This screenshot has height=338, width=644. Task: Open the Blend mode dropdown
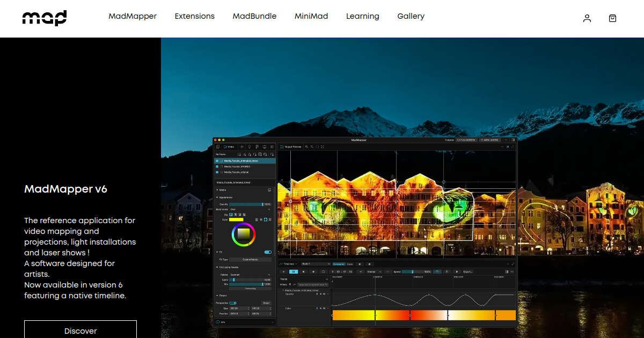click(x=250, y=209)
